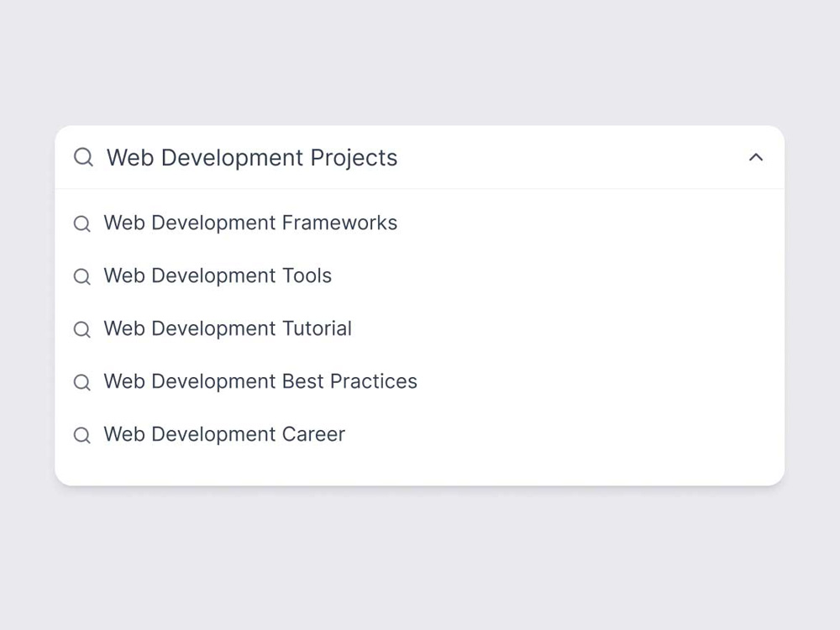Screen dimensions: 840x630
Task: Open the Web Development Best Practices suggestion
Action: click(x=419, y=381)
